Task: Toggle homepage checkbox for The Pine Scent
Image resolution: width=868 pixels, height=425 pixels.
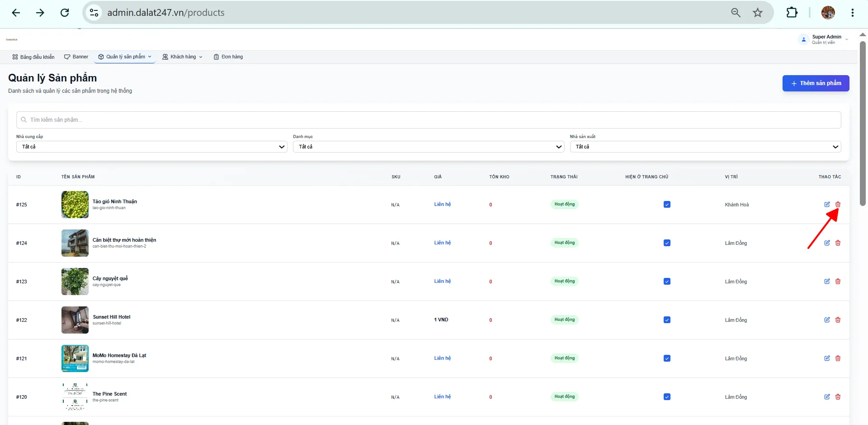Action: coord(667,397)
